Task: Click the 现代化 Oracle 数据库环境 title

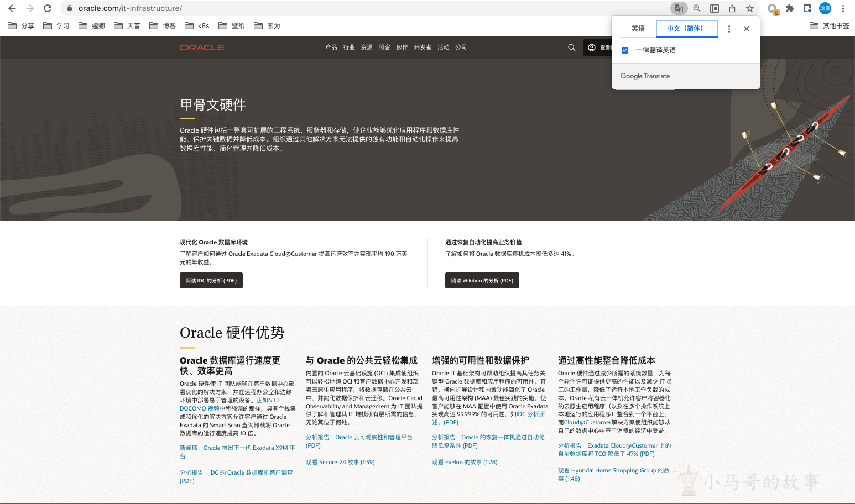Action: (213, 243)
